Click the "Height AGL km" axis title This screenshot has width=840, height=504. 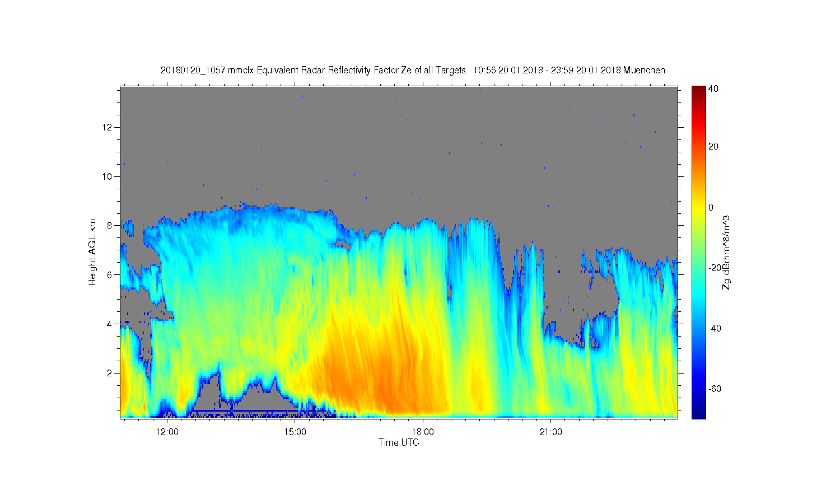92,252
